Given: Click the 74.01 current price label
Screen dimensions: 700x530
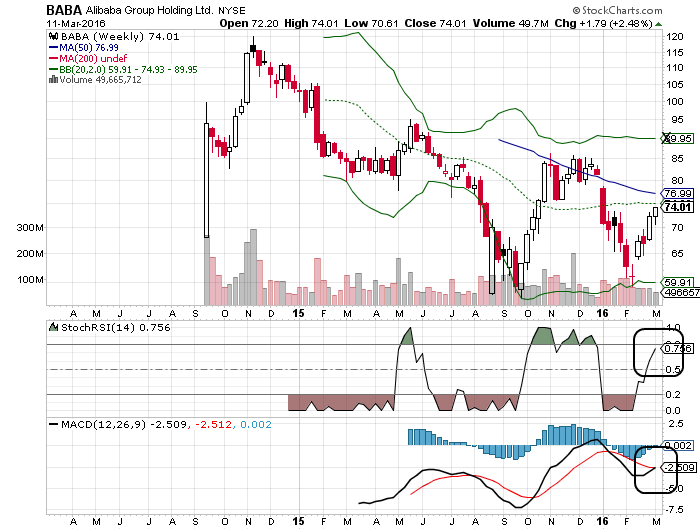Looking at the screenshot, I should click(x=678, y=207).
